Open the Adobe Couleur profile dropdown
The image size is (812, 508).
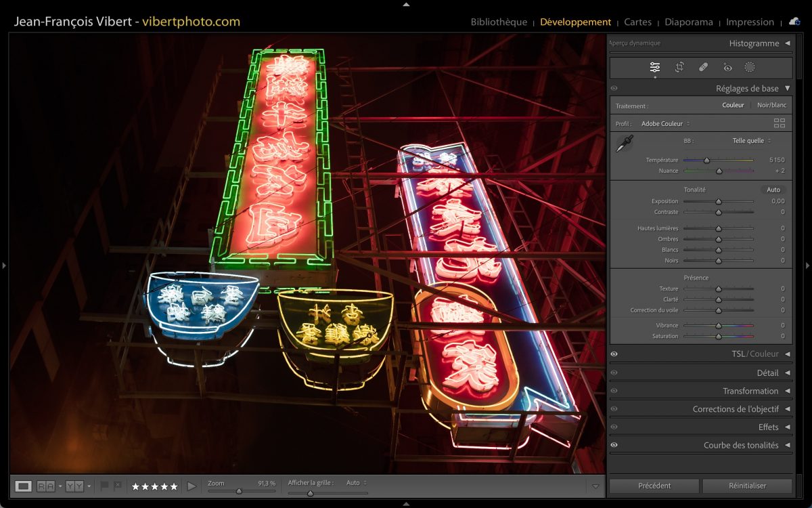pyautogui.click(x=665, y=124)
